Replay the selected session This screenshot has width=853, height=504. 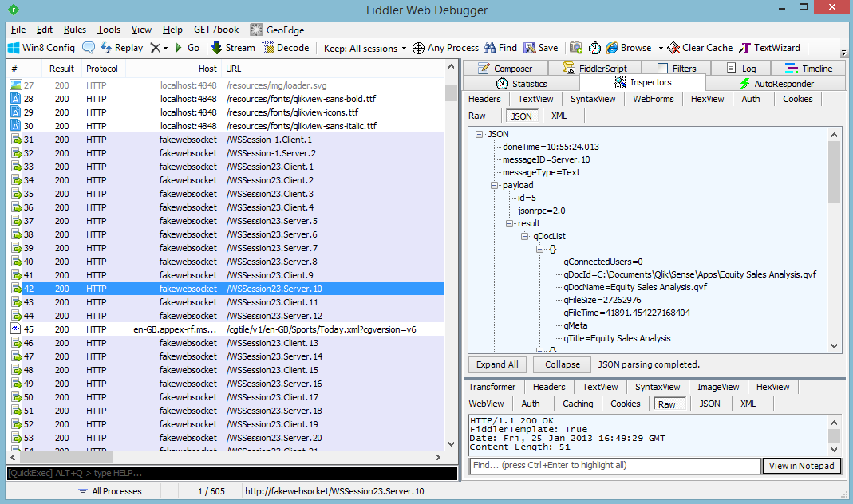pos(122,48)
